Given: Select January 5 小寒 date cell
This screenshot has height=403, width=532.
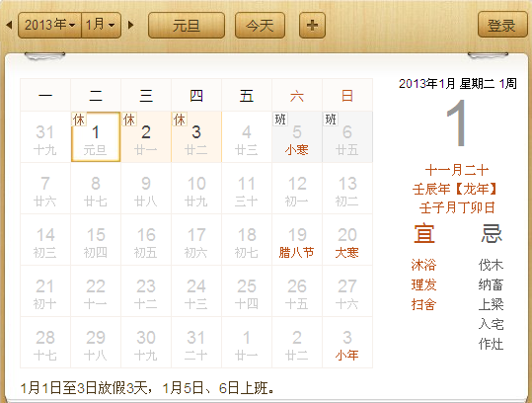Looking at the screenshot, I should (x=297, y=137).
